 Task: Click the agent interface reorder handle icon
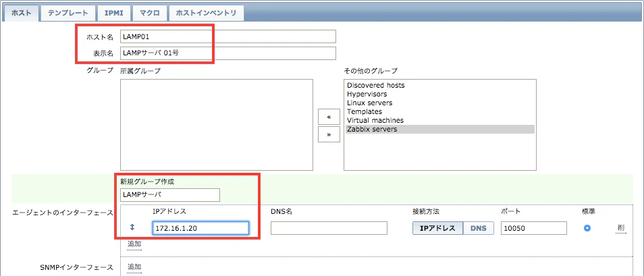[132, 227]
